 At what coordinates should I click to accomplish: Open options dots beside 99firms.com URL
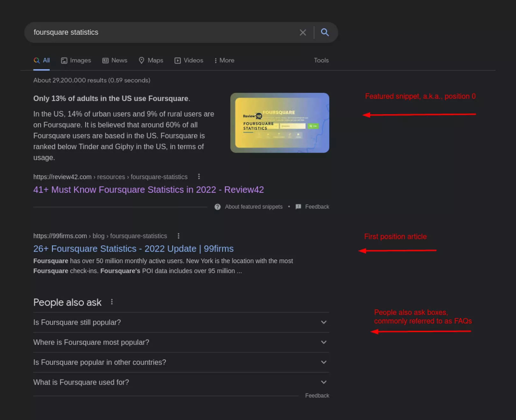pos(178,236)
